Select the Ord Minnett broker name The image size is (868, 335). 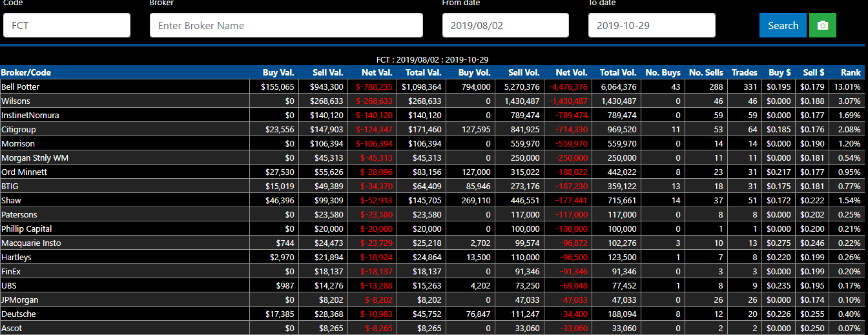tap(25, 172)
